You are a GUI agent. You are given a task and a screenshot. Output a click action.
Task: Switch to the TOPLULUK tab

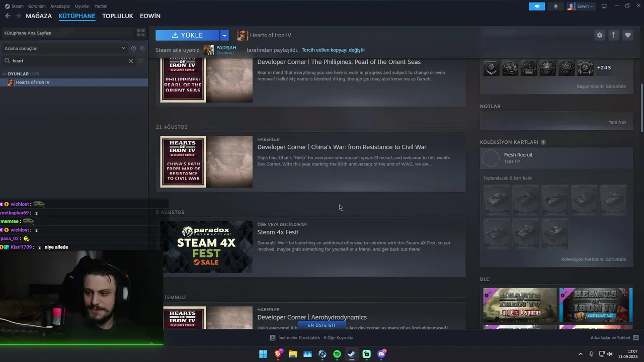pos(118,16)
